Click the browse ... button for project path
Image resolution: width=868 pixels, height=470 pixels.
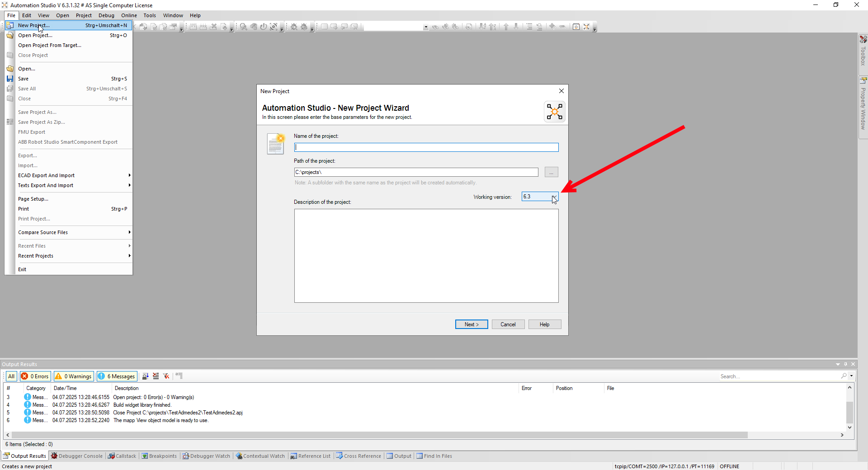pyautogui.click(x=552, y=172)
